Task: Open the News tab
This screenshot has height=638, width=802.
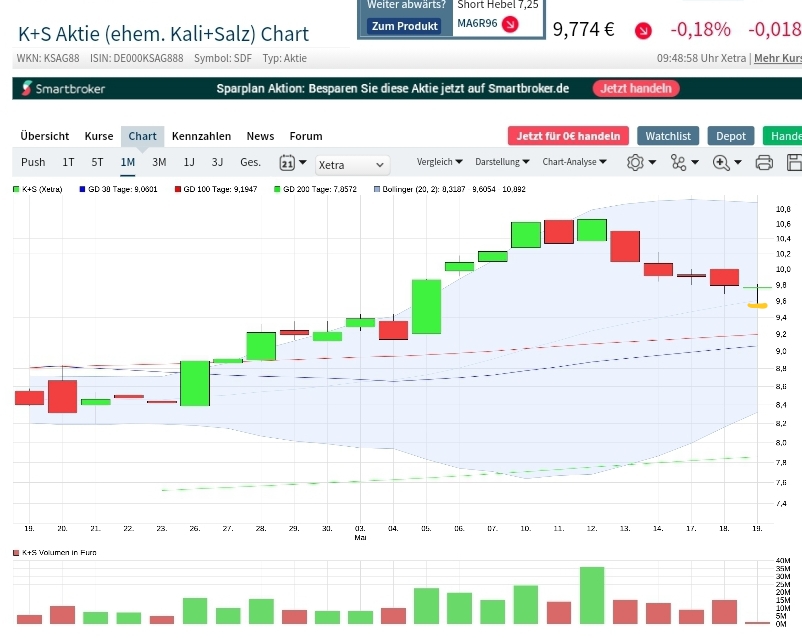Action: point(260,136)
